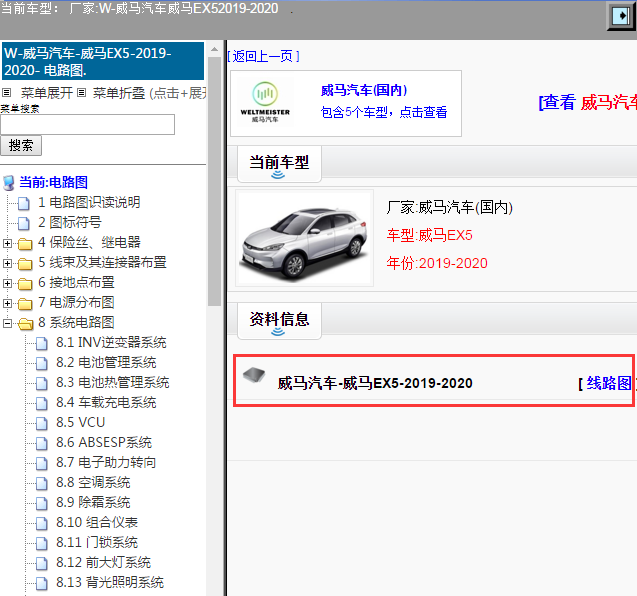This screenshot has height=596, width=637.
Task: Click the page icon beside 2 图标符号
Action: pyautogui.click(x=24, y=223)
